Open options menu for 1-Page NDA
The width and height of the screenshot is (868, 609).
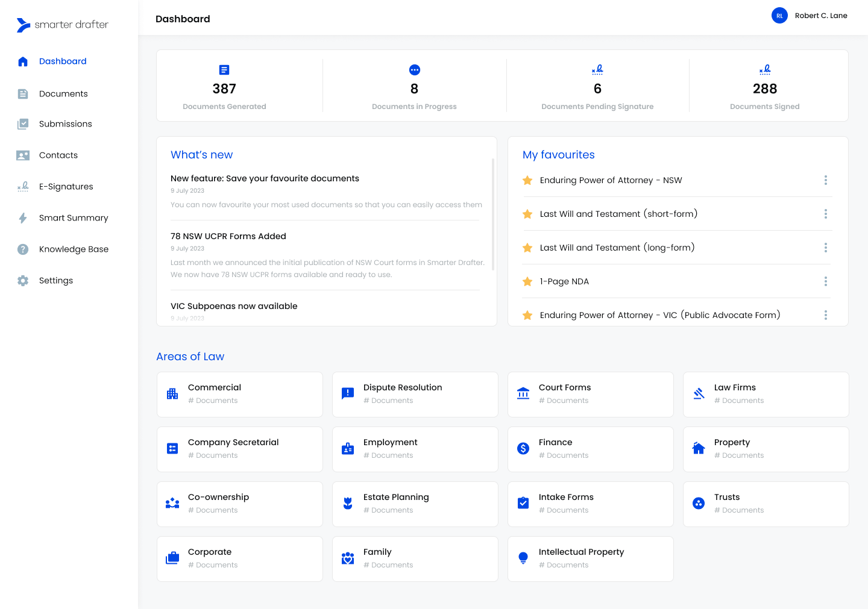(x=825, y=281)
